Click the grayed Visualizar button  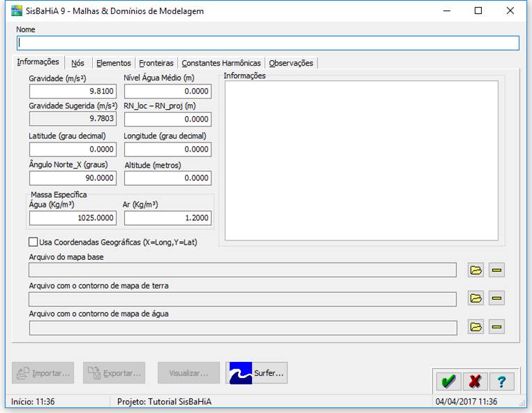tap(189, 373)
